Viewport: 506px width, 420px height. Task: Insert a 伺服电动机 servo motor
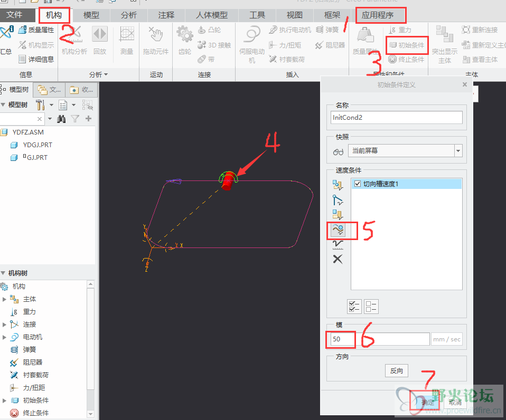[252, 45]
